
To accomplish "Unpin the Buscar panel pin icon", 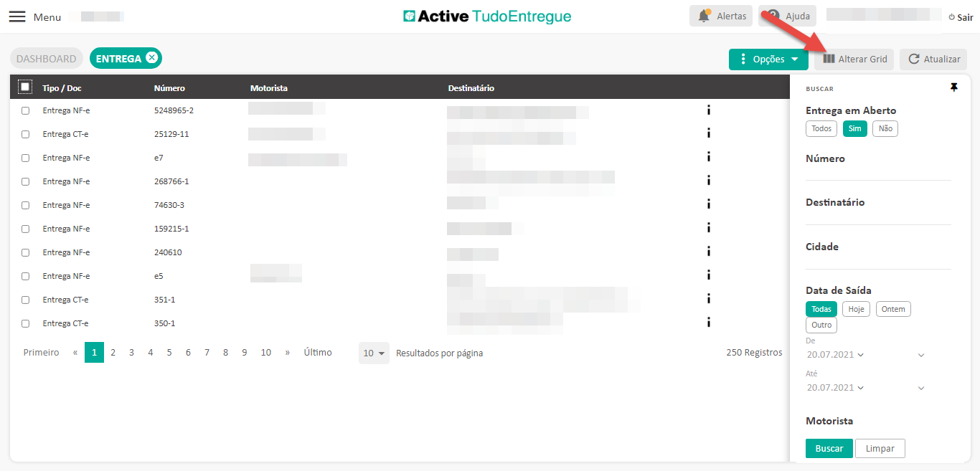I will (x=953, y=87).
